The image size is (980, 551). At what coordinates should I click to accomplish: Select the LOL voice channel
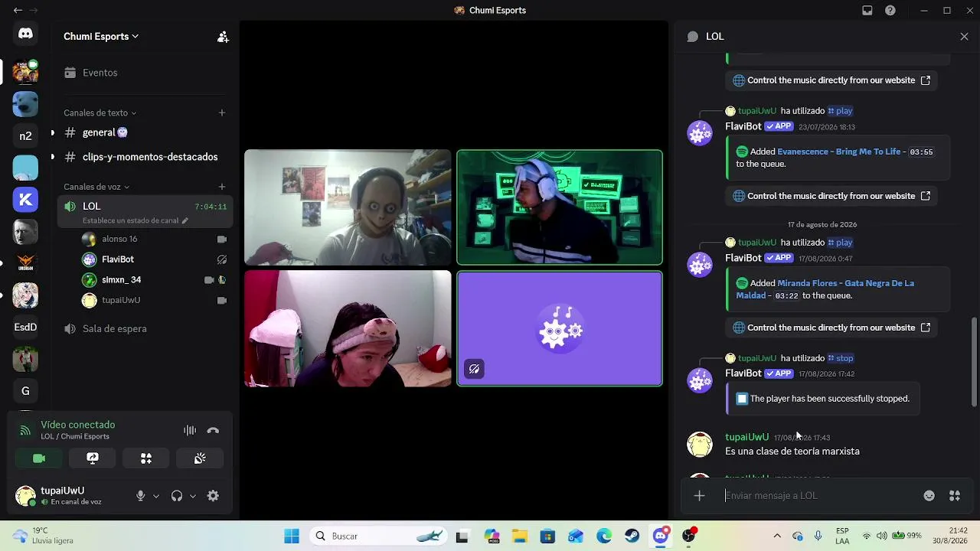coord(145,212)
